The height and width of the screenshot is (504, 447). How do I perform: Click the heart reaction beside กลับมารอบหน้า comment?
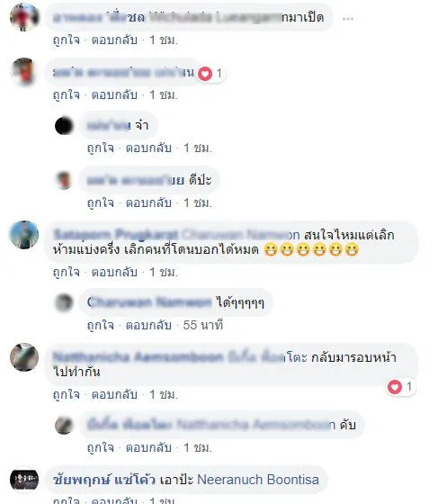tap(395, 386)
